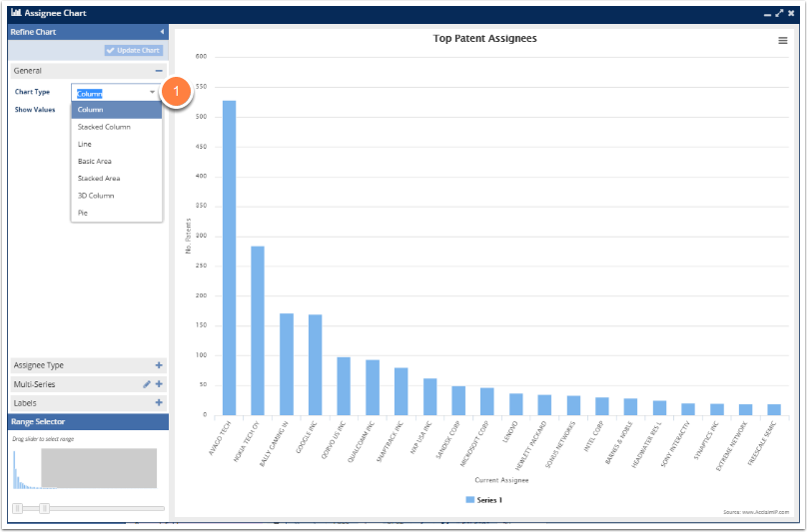The height and width of the screenshot is (532, 807).
Task: Select Pie chart type
Action: (x=117, y=213)
